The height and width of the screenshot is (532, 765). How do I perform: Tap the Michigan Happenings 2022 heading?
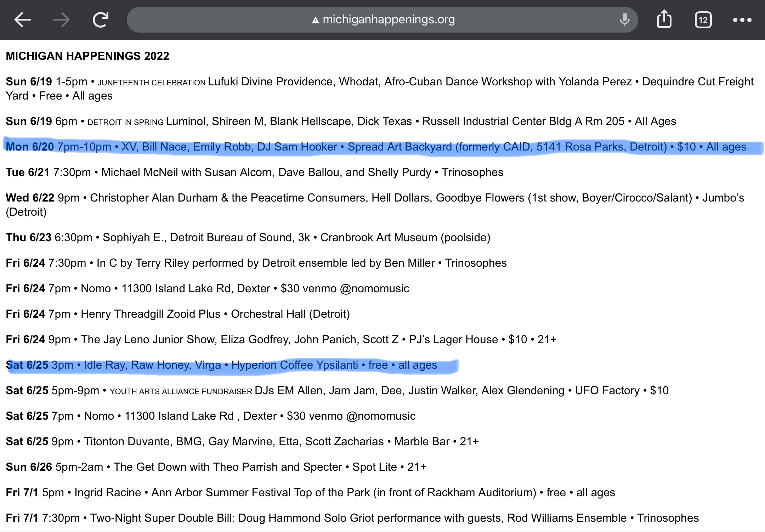pos(87,56)
